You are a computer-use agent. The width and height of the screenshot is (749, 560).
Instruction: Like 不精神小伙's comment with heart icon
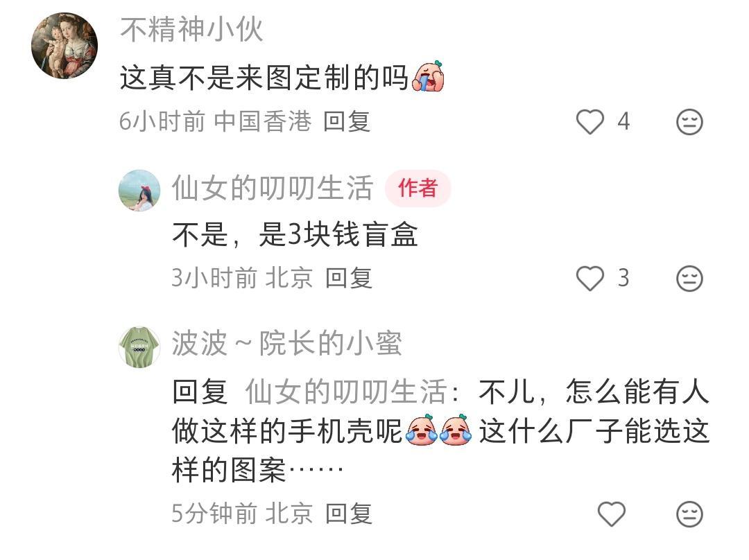(x=589, y=121)
